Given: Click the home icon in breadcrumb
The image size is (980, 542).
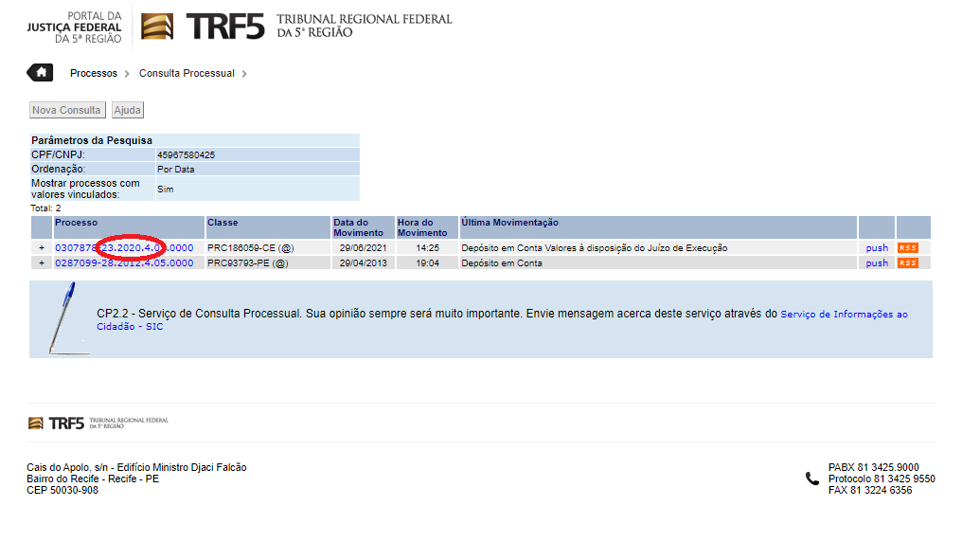Looking at the screenshot, I should coord(40,73).
